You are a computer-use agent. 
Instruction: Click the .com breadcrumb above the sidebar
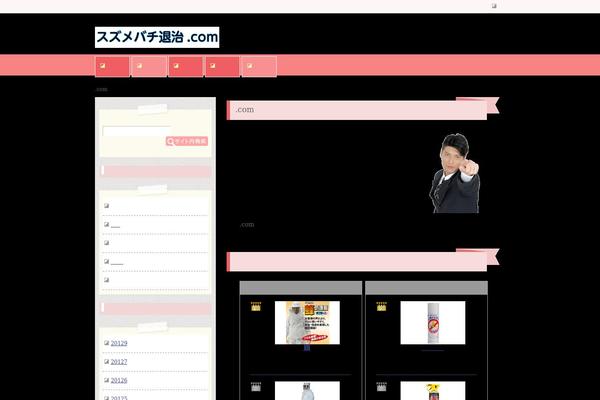(101, 90)
